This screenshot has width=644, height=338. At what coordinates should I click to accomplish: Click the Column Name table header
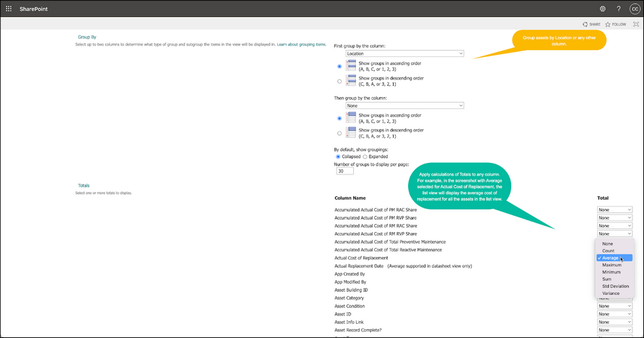click(x=350, y=198)
